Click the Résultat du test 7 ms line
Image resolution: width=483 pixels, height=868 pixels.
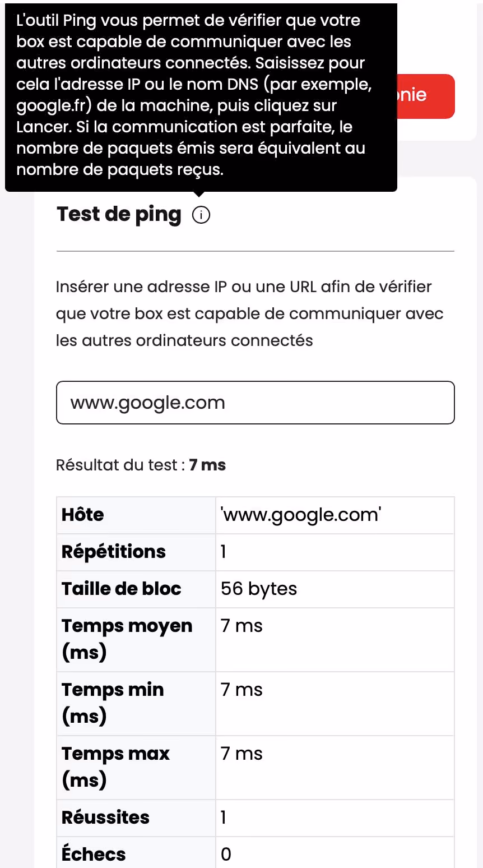(141, 465)
